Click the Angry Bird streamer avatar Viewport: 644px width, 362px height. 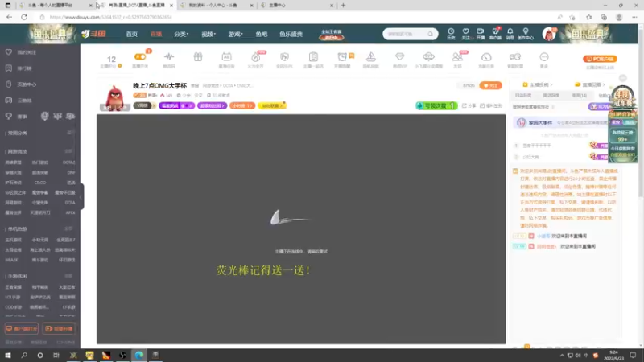pos(114,97)
